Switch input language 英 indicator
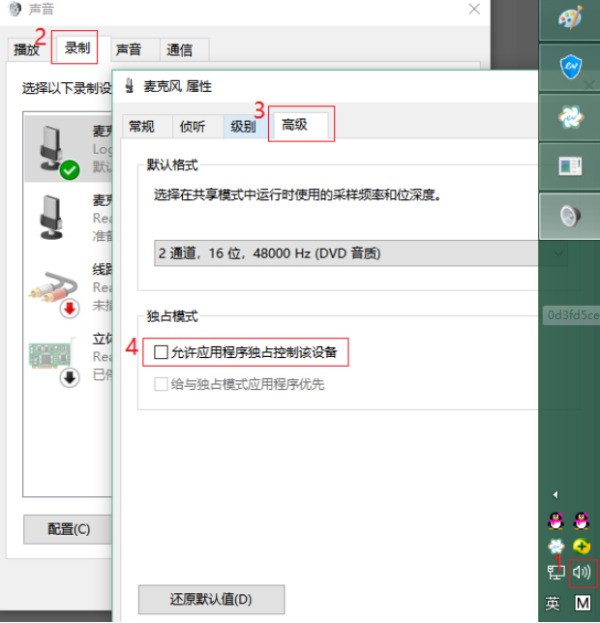The height and width of the screenshot is (623, 600). click(552, 604)
